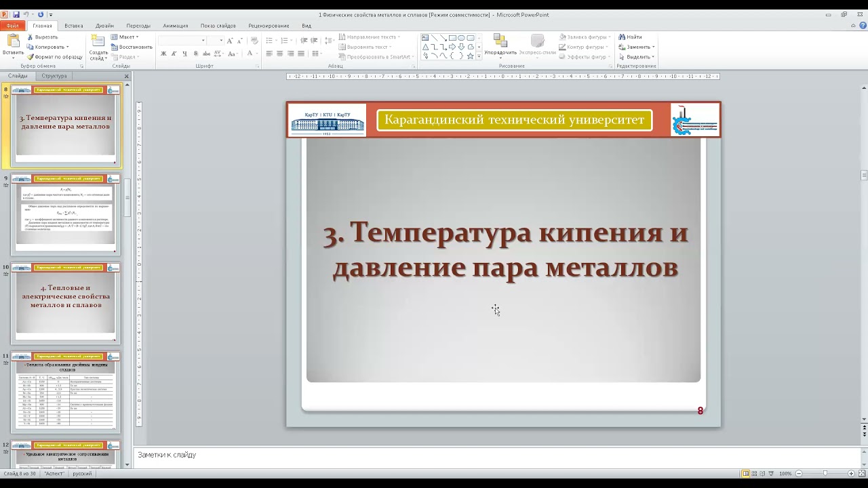Open the Replace (Заменить) dropdown
The width and height of the screenshot is (868, 488).
click(x=636, y=47)
